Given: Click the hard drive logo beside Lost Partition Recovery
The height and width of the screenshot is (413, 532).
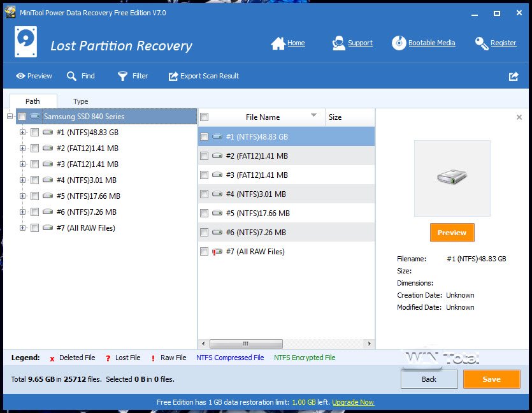Looking at the screenshot, I should coord(25,41).
